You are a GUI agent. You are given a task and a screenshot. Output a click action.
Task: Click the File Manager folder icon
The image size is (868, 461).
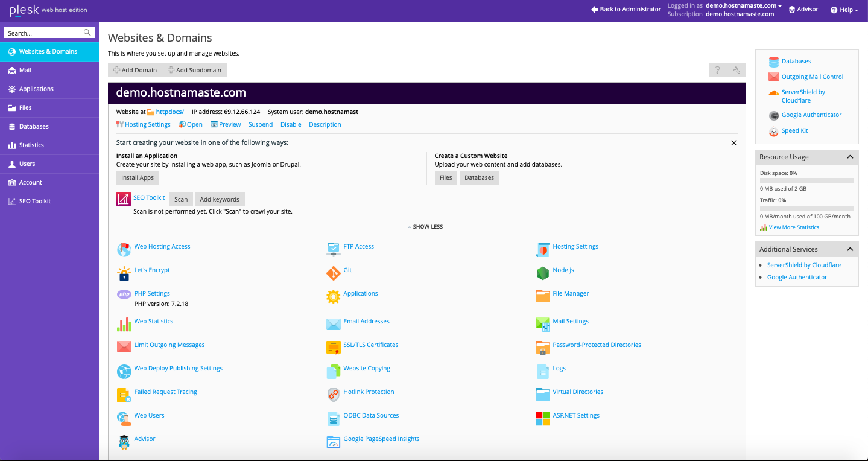[x=543, y=296]
